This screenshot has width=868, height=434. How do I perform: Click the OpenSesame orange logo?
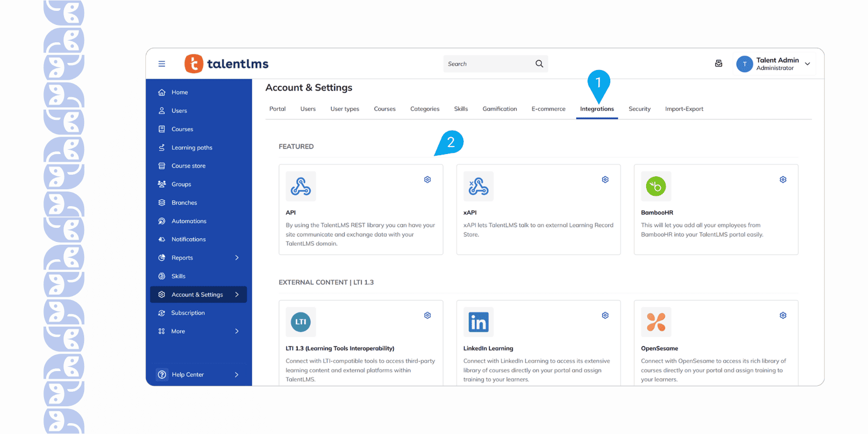[x=656, y=322]
